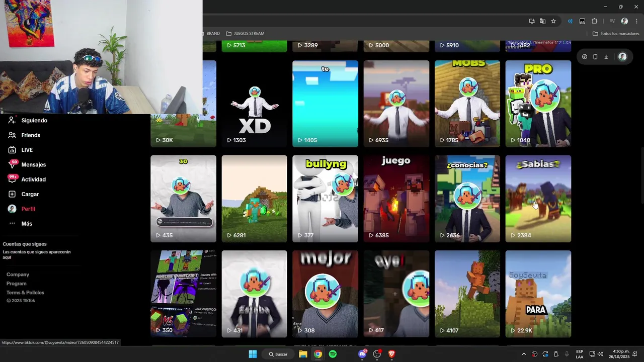Click the goggles-shaped extension icon
644x362 pixels.
[582, 21]
